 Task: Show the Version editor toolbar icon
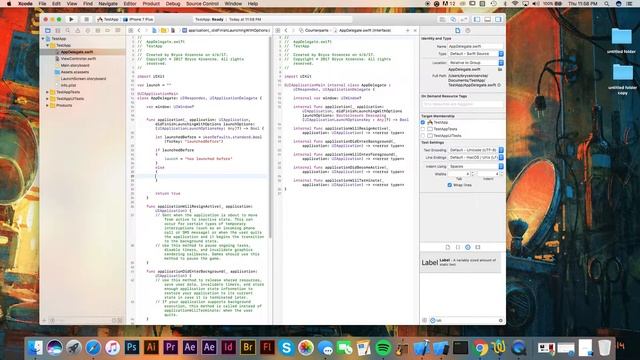(464, 19)
